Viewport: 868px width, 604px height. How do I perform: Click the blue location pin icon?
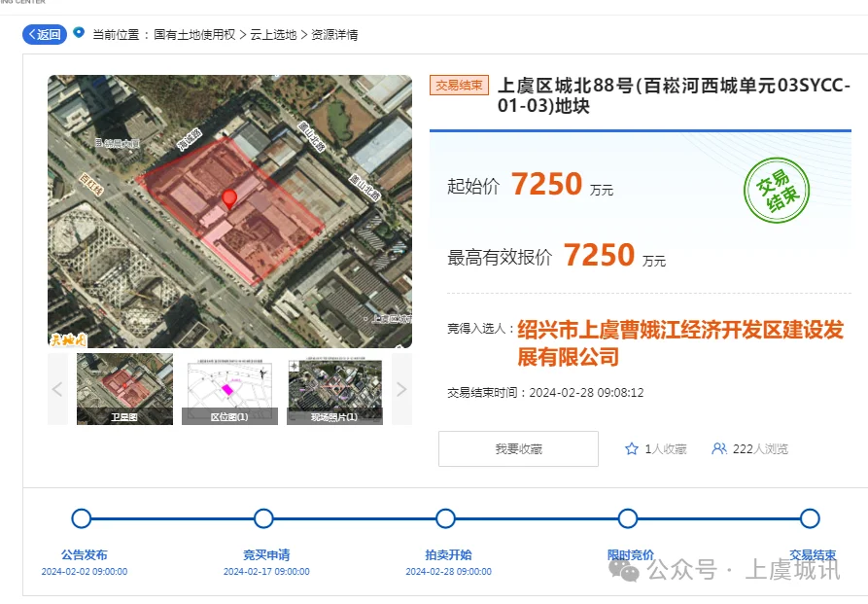(x=79, y=32)
